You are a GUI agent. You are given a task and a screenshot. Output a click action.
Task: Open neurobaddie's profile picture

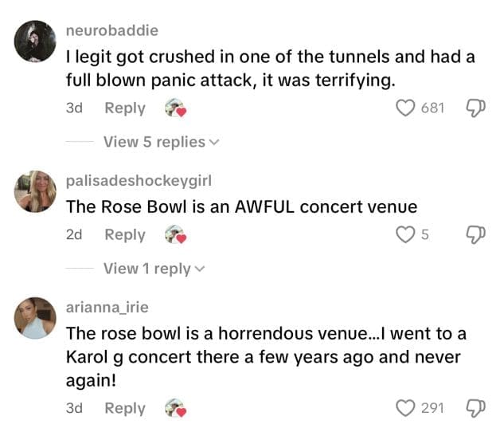coord(35,42)
